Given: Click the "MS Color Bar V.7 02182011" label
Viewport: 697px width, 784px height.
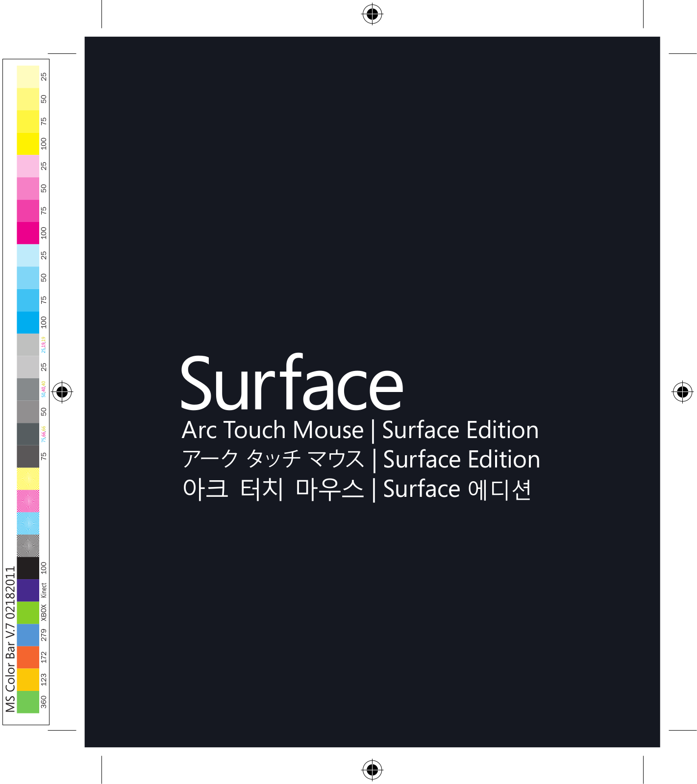Looking at the screenshot, I should pyautogui.click(x=10, y=639).
